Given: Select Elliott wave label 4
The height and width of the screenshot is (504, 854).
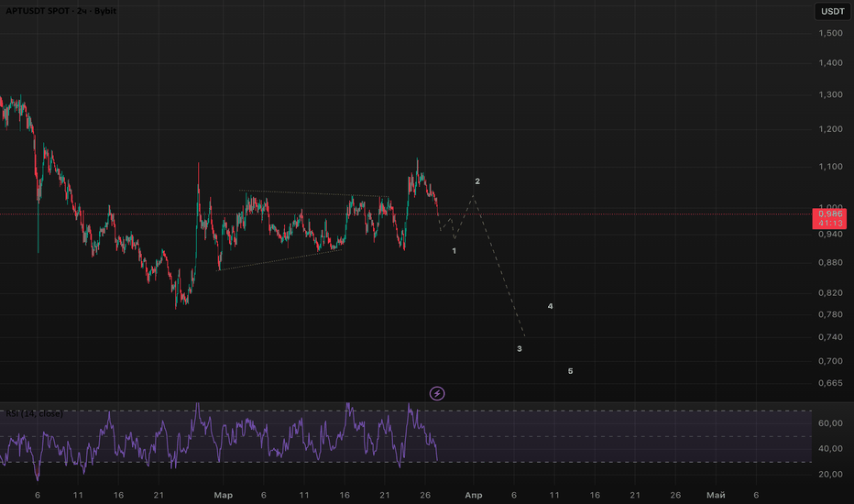Looking at the screenshot, I should tap(550, 306).
